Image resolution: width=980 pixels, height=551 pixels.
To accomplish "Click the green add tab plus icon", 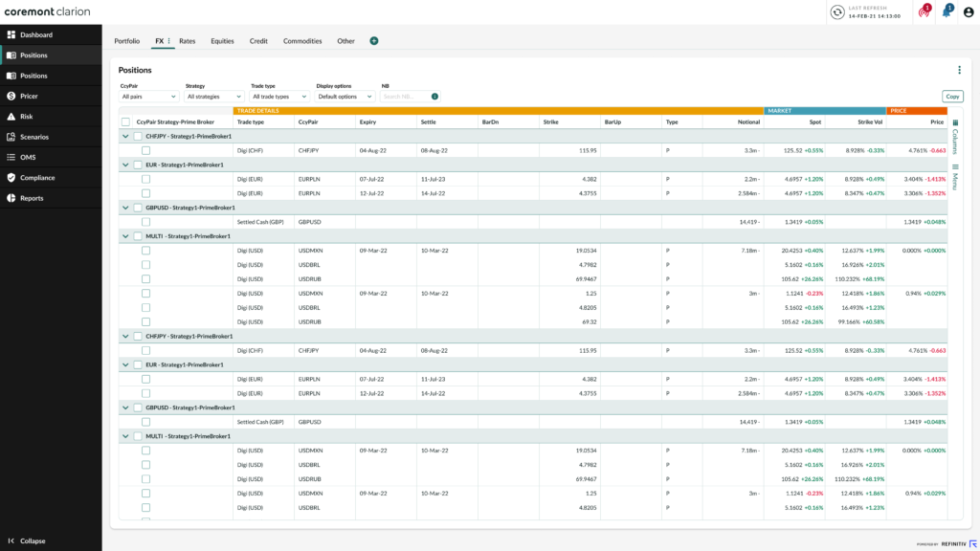I will pyautogui.click(x=374, y=41).
